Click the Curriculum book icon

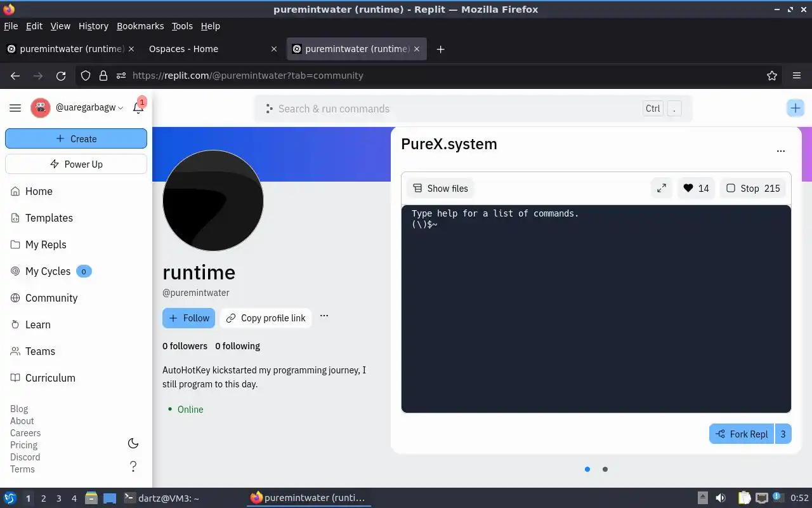[15, 378]
